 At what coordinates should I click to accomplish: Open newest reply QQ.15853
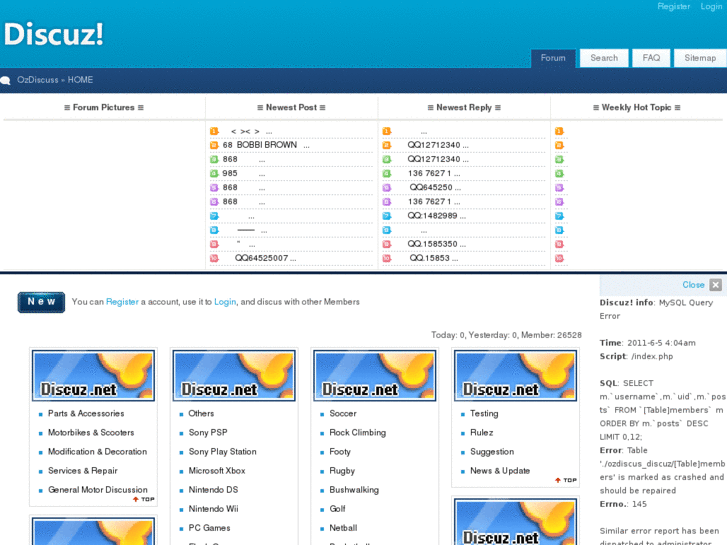[434, 258]
